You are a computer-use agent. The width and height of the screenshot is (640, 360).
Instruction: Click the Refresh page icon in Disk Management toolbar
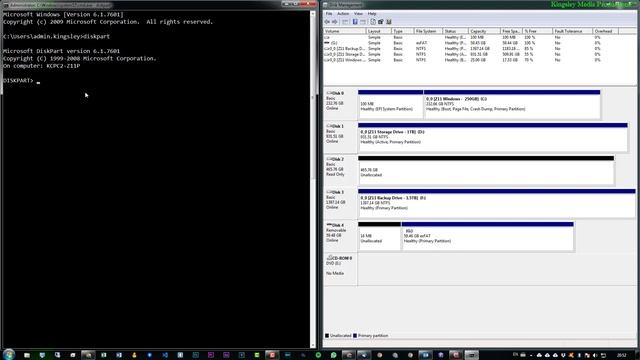pyautogui.click(x=373, y=22)
